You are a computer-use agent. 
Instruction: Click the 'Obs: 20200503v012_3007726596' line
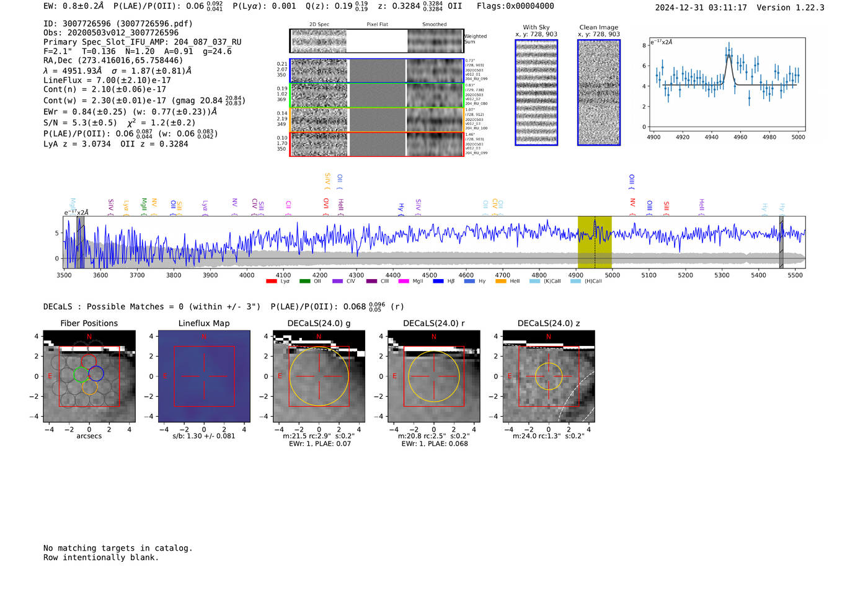[x=111, y=33]
